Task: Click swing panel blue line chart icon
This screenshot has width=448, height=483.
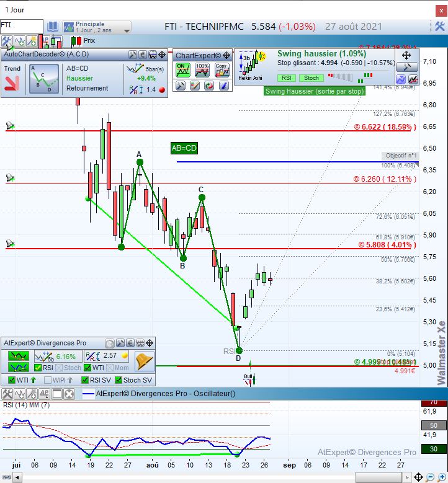Action: click(401, 79)
